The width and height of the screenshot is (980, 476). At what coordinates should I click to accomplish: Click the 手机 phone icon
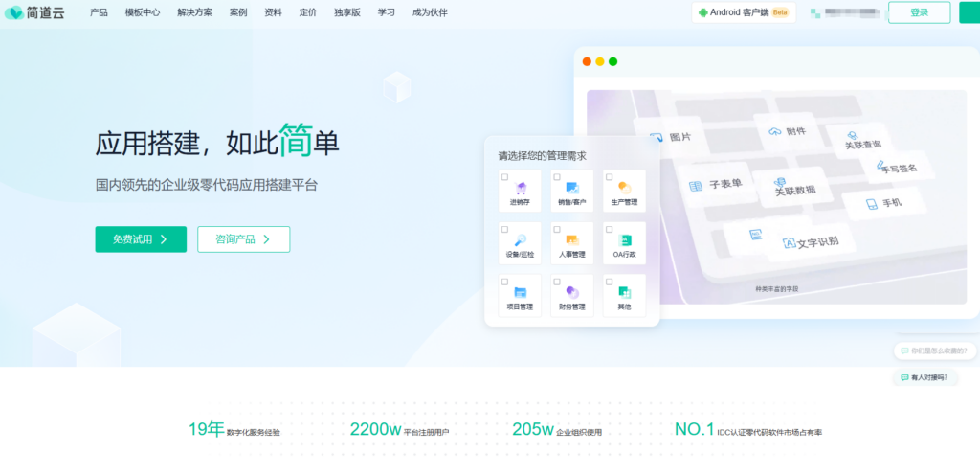(872, 204)
